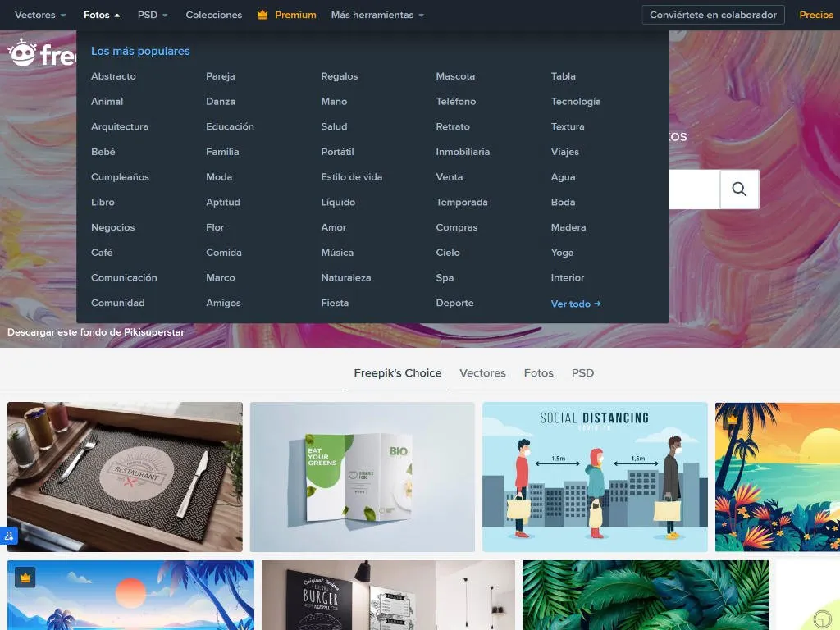The image size is (840, 630).
Task: Open the Retrato category
Action: pos(453,126)
